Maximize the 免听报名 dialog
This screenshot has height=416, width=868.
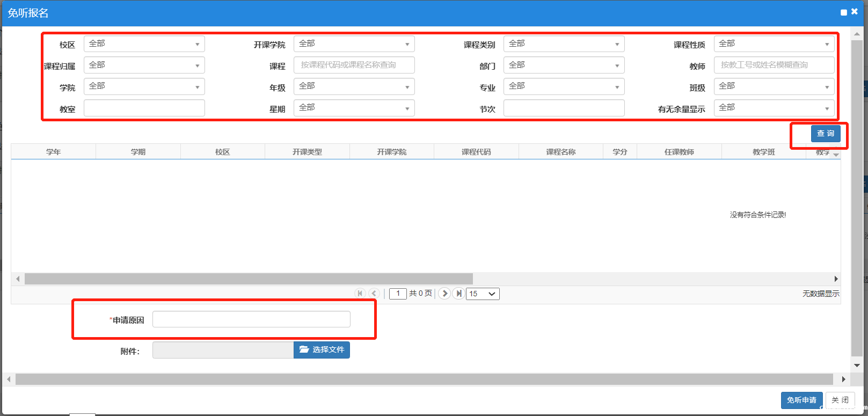coord(844,12)
